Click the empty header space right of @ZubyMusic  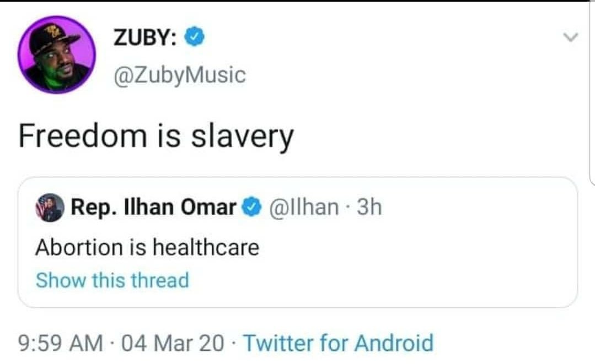(399, 75)
